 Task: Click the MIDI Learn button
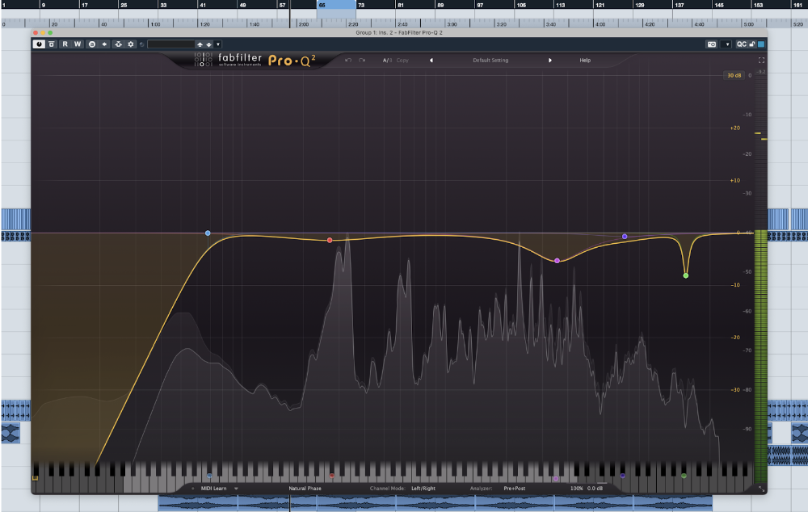[214, 489]
